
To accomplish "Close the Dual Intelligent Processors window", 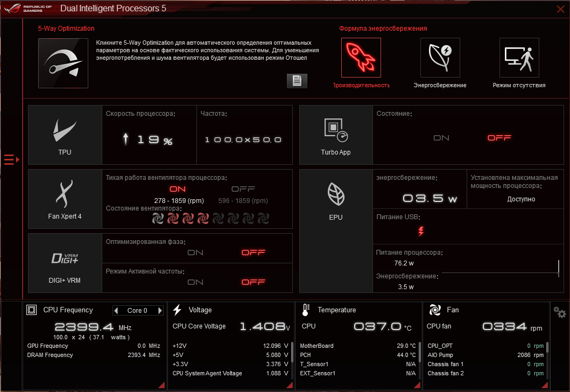I will point(560,9).
